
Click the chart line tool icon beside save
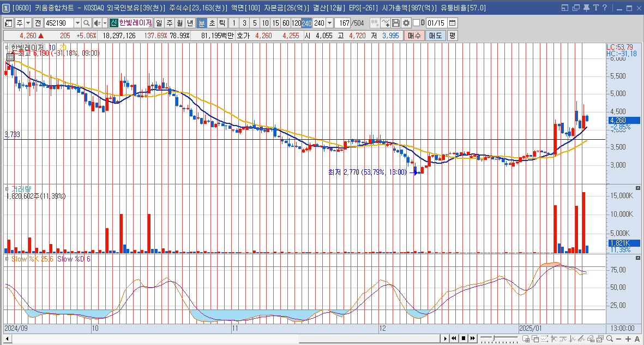click(385, 23)
